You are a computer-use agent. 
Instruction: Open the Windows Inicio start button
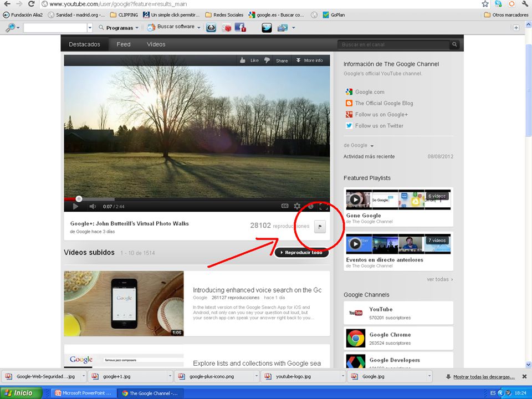(21, 393)
